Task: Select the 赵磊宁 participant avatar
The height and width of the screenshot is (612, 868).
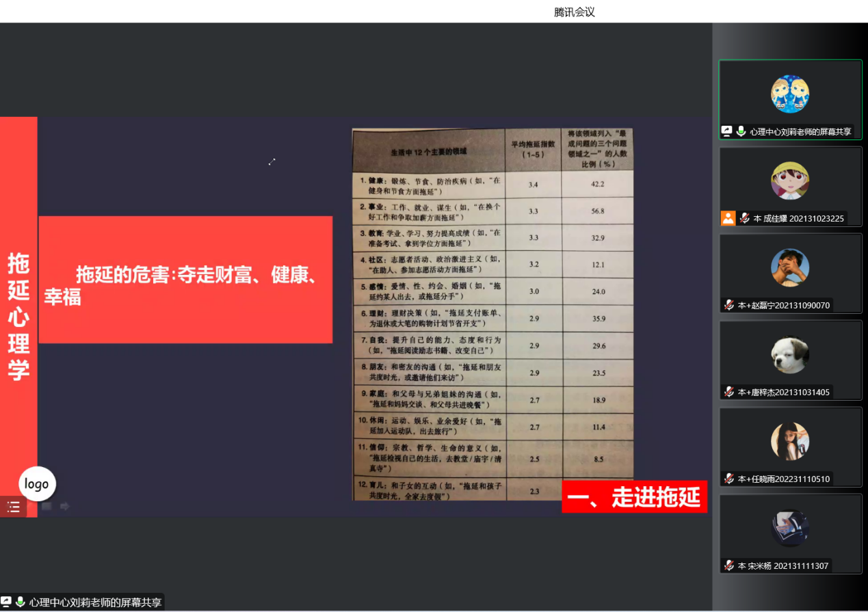Action: pos(790,267)
